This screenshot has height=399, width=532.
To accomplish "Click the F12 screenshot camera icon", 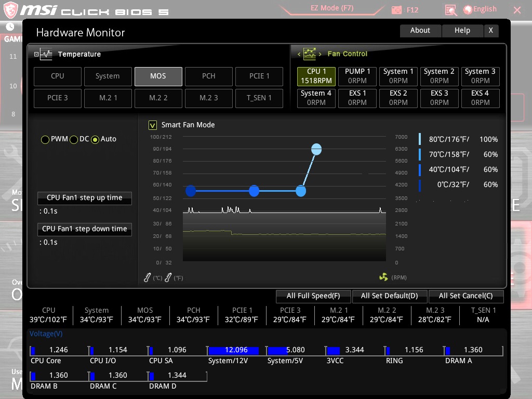I will click(x=396, y=10).
